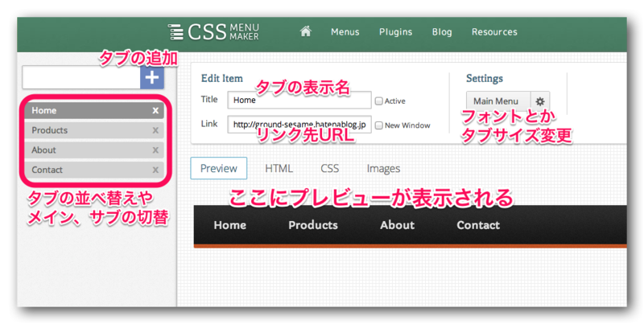644x324 pixels.
Task: Click Contact in the preview menu bar
Action: tap(478, 225)
